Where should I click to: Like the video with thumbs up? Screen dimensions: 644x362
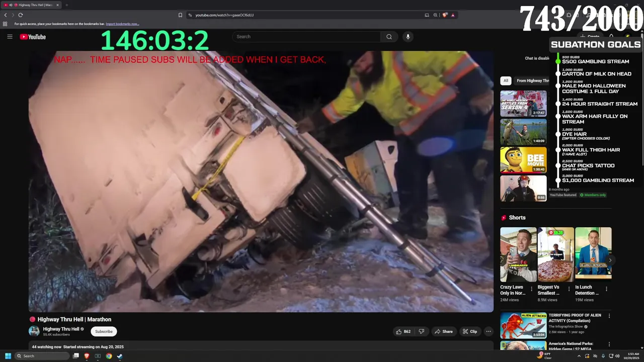tap(403, 331)
